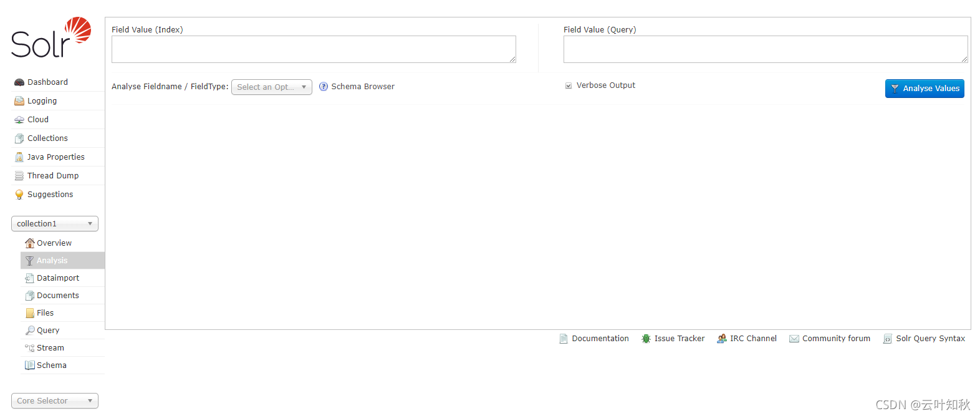The height and width of the screenshot is (416, 980).
Task: Click the Overview house icon
Action: click(x=29, y=243)
